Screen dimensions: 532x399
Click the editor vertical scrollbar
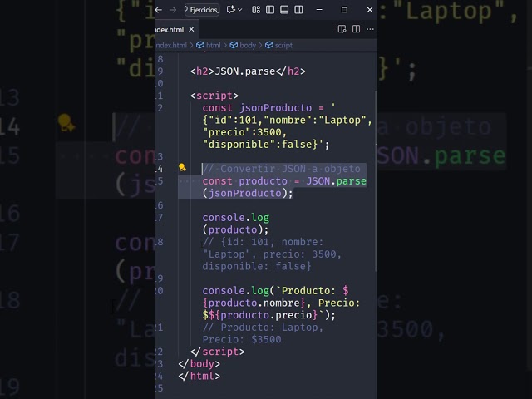click(x=376, y=181)
